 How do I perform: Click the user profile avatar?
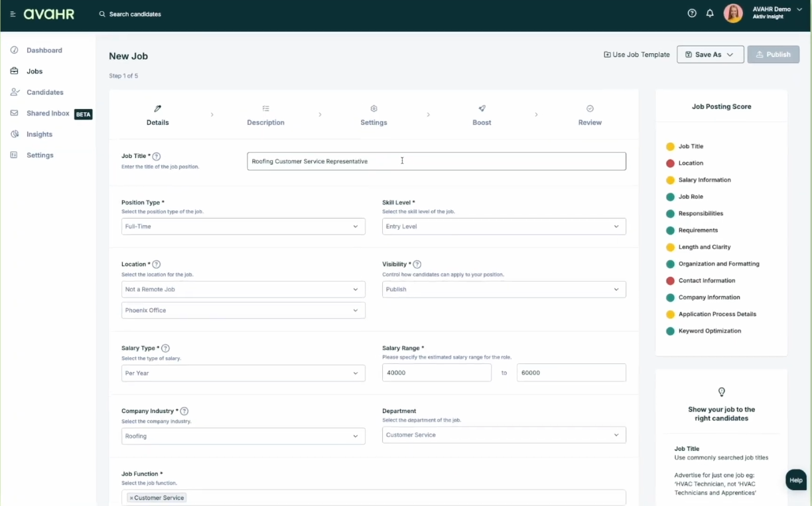pos(733,13)
